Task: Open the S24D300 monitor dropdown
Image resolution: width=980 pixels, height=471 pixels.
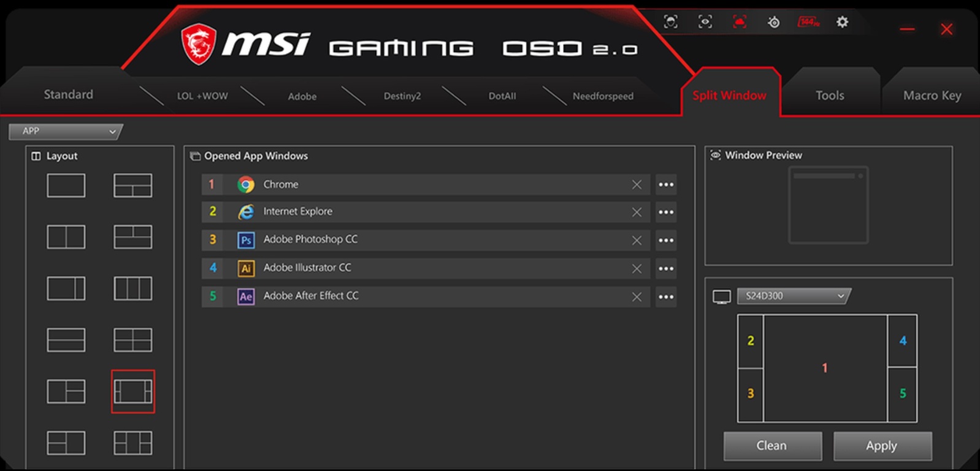Action: pyautogui.click(x=794, y=296)
